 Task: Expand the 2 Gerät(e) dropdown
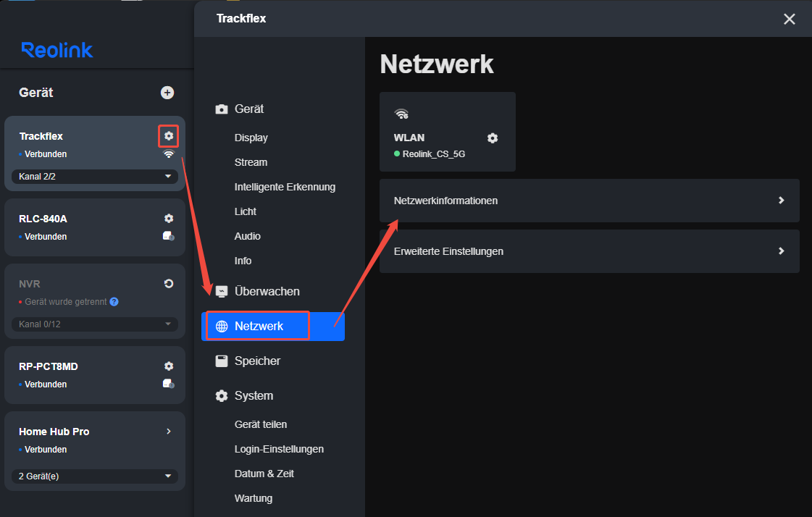(95, 476)
